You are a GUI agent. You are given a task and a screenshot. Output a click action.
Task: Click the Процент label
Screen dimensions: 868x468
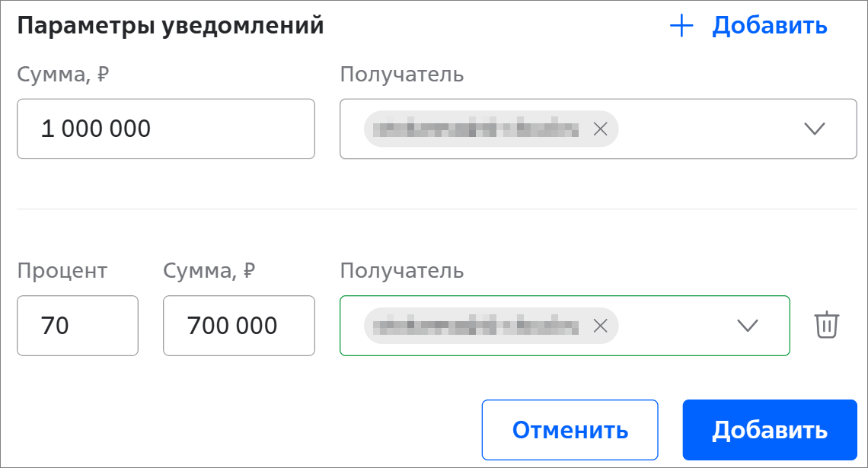[x=62, y=271]
